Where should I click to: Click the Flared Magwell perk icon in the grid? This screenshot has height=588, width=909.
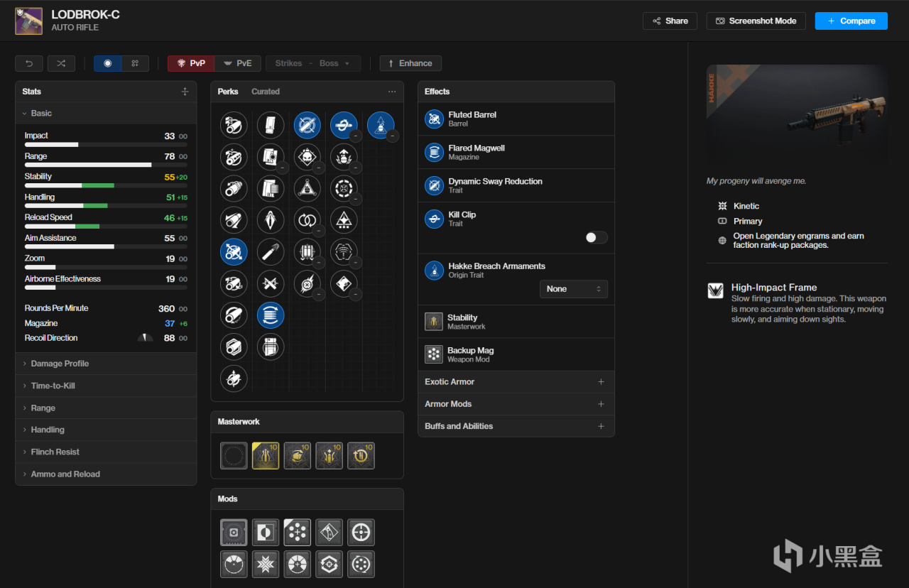click(271, 315)
